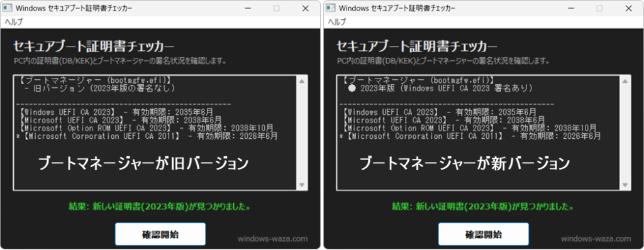Click ブートマネージャー (bootmgfw.efi) header in the right window

tap(418, 80)
